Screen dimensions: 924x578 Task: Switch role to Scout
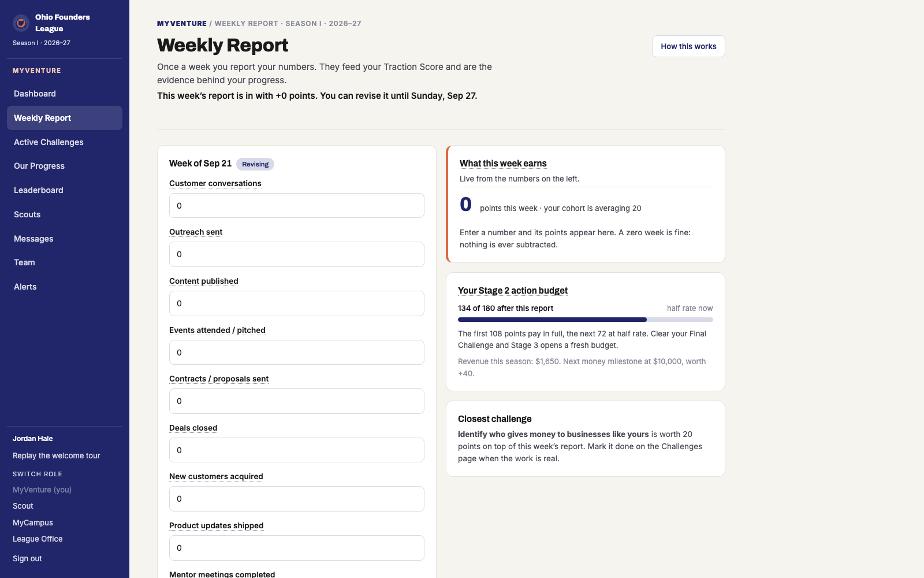[23, 506]
